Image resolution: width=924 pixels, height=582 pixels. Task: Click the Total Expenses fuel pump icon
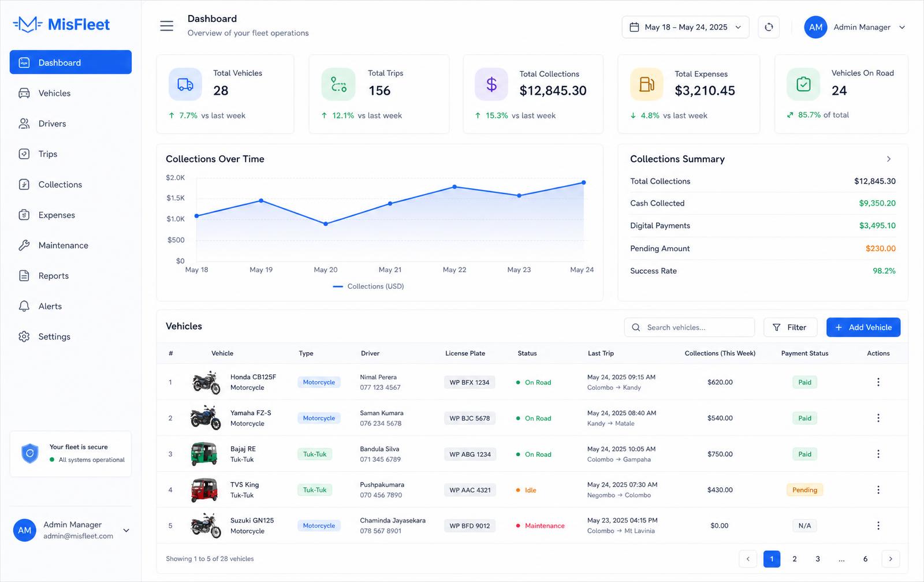click(647, 84)
